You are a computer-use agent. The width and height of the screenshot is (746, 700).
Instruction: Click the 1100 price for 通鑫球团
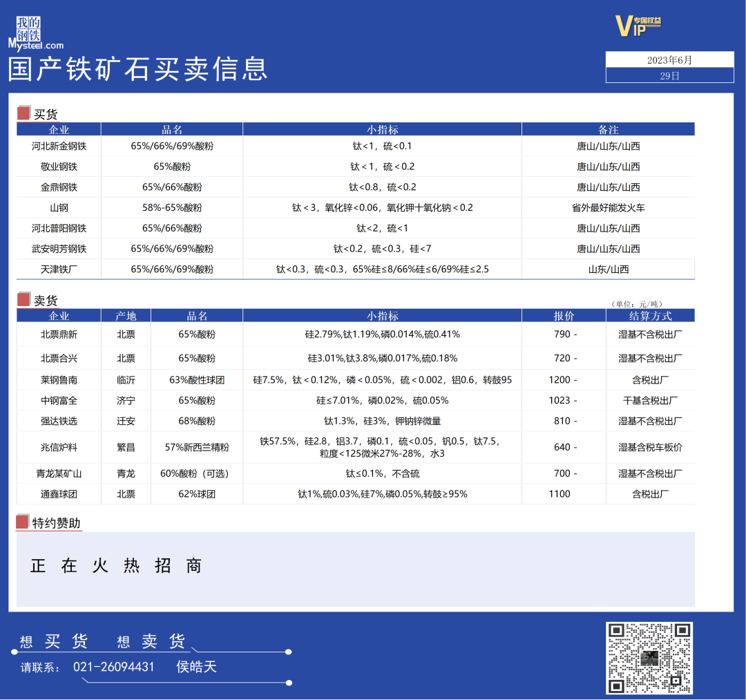(x=559, y=494)
